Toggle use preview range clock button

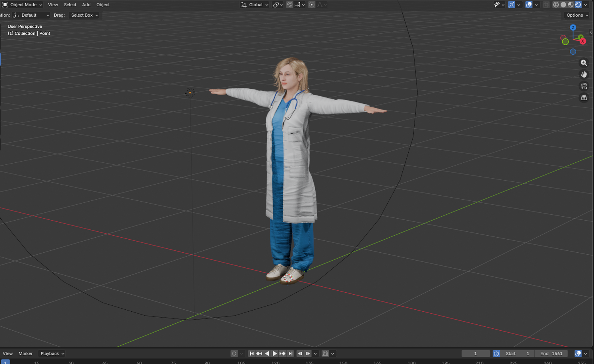pyautogui.click(x=496, y=354)
